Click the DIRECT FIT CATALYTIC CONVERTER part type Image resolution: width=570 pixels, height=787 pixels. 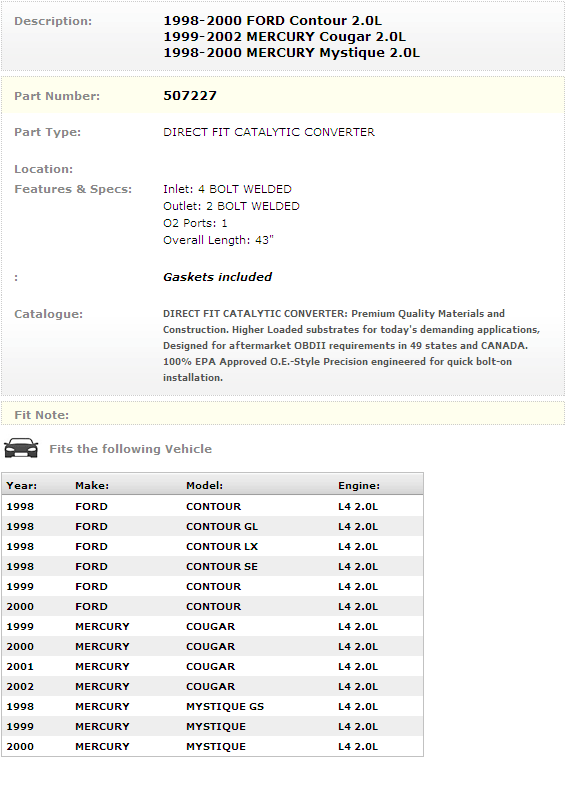(269, 132)
